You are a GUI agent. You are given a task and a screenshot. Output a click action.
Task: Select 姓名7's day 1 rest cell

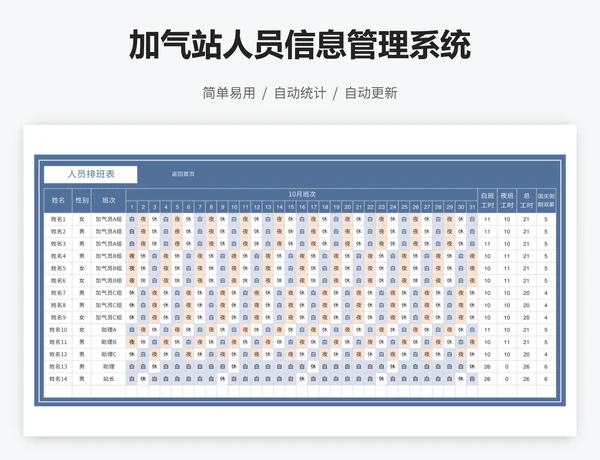click(132, 293)
